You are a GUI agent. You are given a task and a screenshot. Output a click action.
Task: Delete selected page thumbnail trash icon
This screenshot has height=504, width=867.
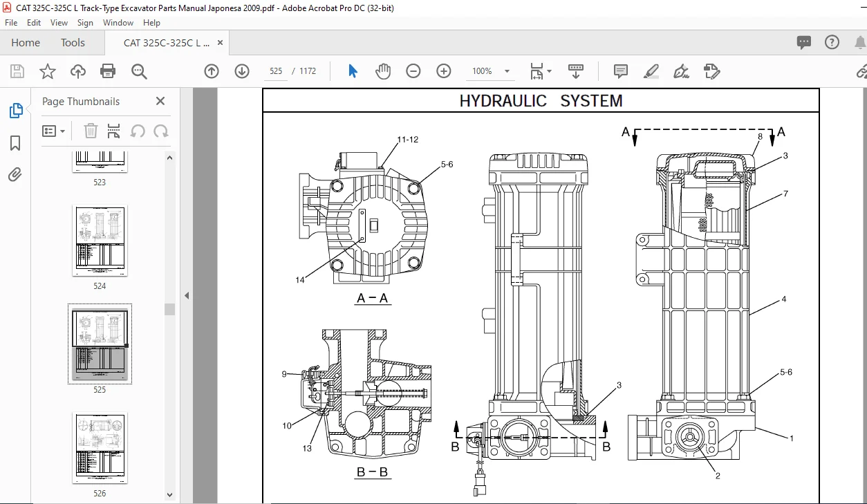coord(91,131)
